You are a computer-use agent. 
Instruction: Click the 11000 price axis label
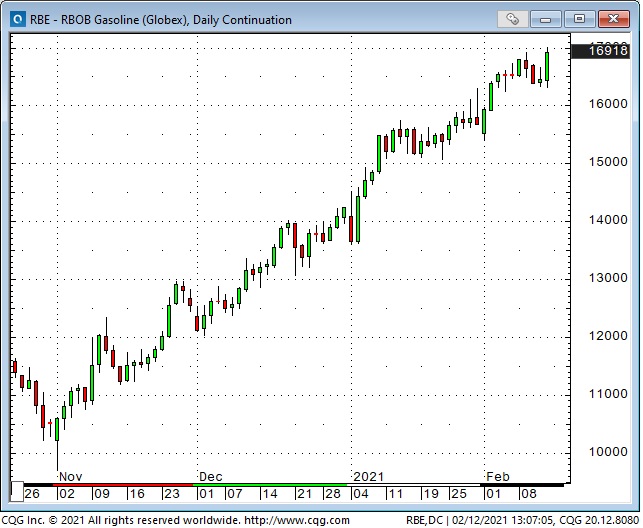click(x=608, y=394)
